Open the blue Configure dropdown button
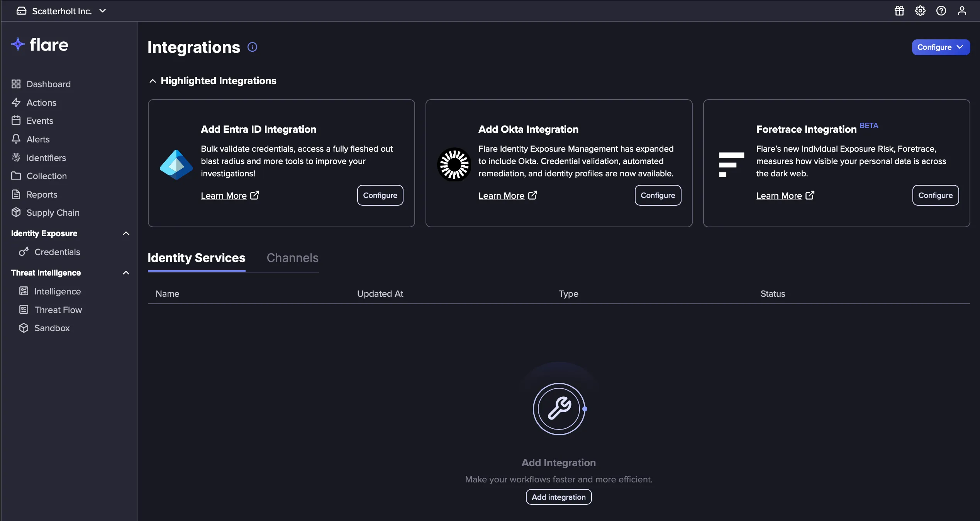 (941, 47)
